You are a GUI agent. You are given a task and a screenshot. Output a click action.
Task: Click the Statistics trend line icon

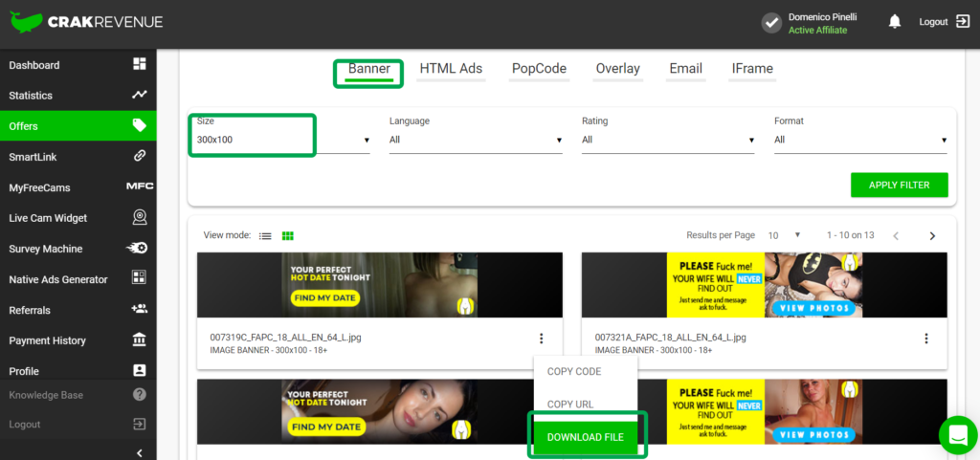pyautogui.click(x=140, y=95)
